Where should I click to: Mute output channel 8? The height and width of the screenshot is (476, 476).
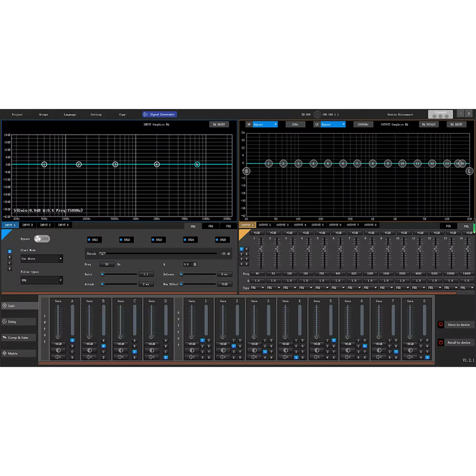click(x=410, y=358)
